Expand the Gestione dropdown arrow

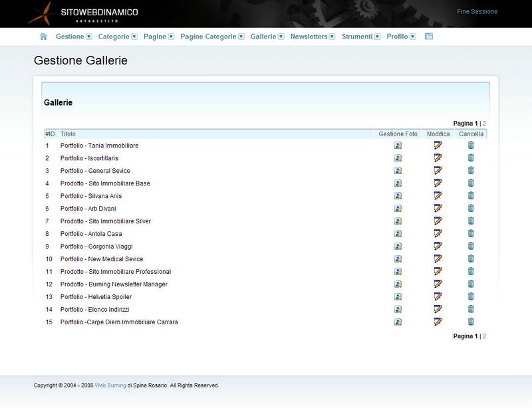89,37
